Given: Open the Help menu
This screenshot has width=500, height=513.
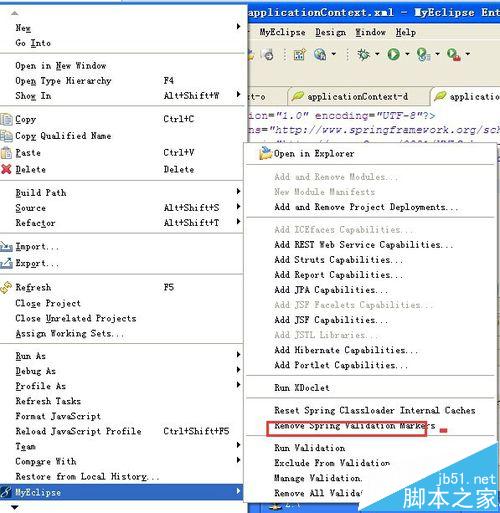Looking at the screenshot, I should (x=406, y=32).
